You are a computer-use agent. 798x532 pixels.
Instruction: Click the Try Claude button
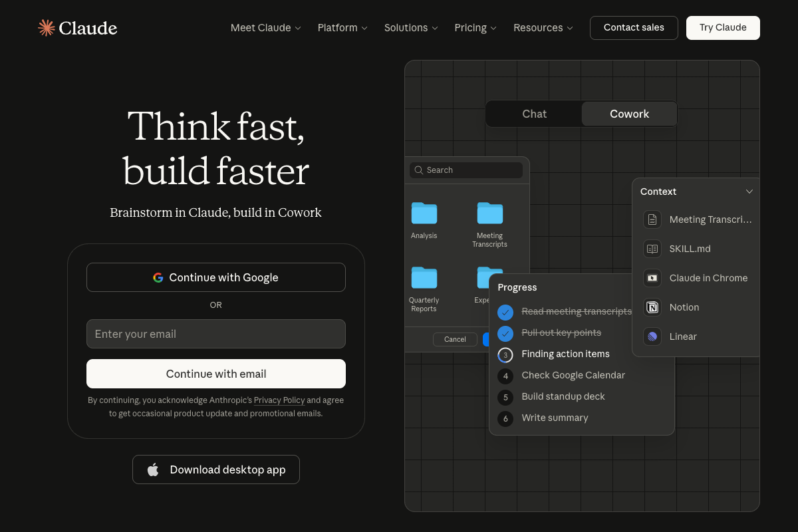pyautogui.click(x=723, y=28)
